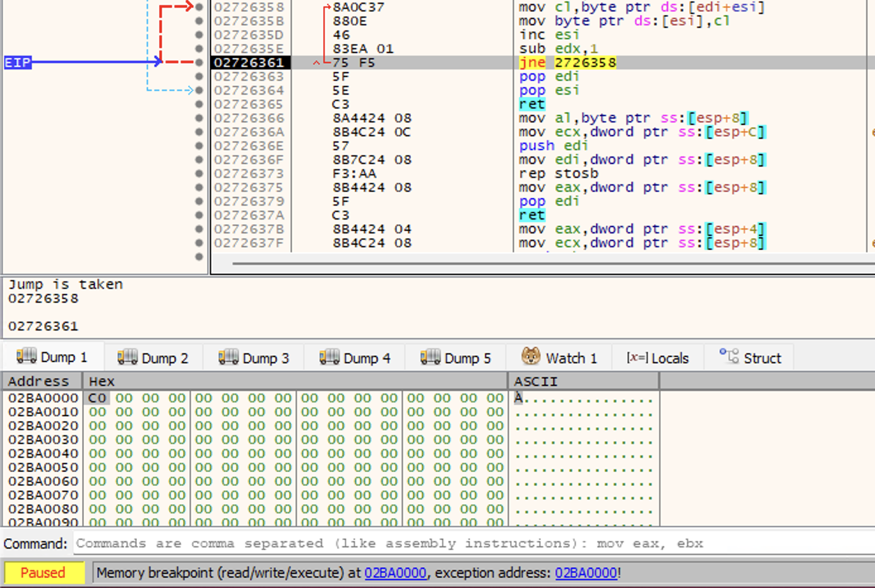Select 'pop edi' instruction at 02726363
Screen dimensions: 875x588
pos(549,76)
